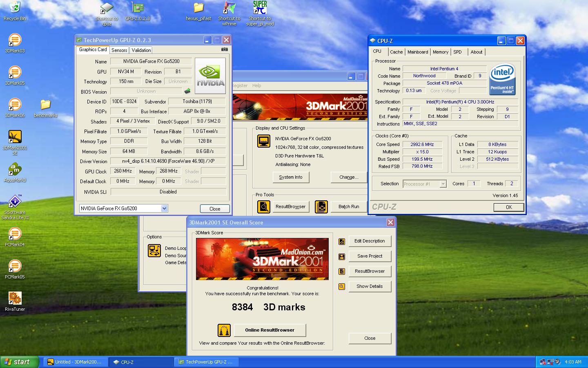Click the BIOS save chip icon in GPU-Z
The height and width of the screenshot is (368, 588).
tap(187, 91)
